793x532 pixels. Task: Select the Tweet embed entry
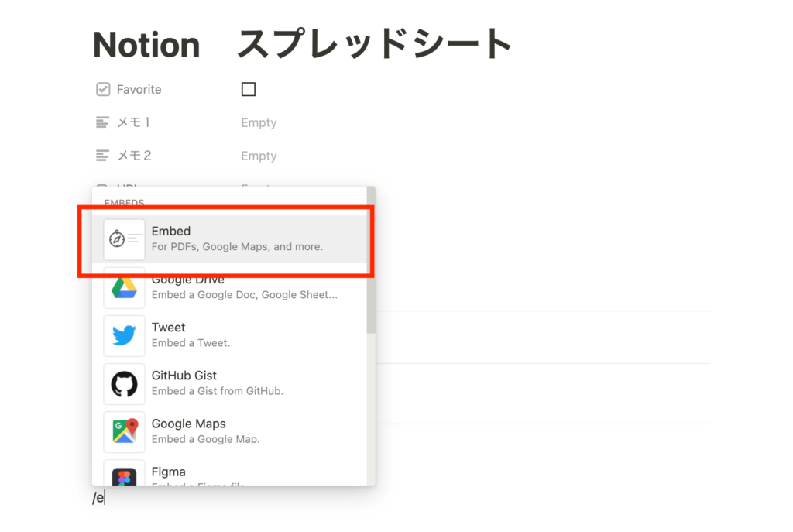(225, 335)
